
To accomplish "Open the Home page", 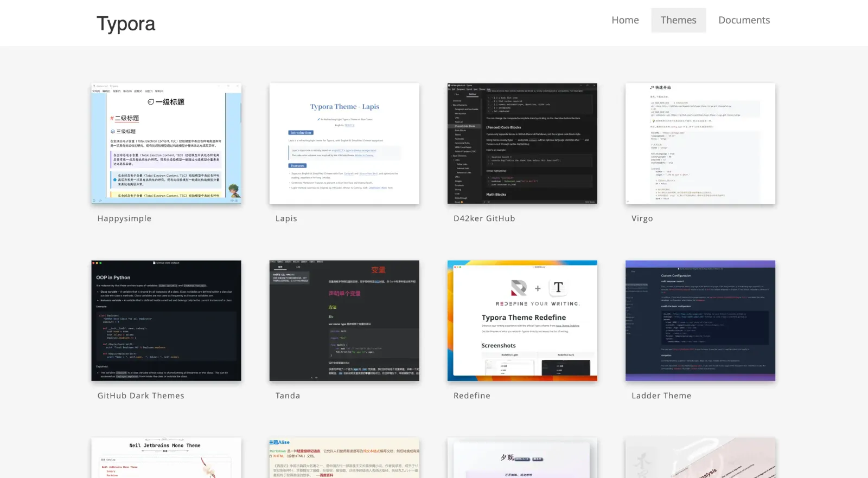I will [625, 20].
